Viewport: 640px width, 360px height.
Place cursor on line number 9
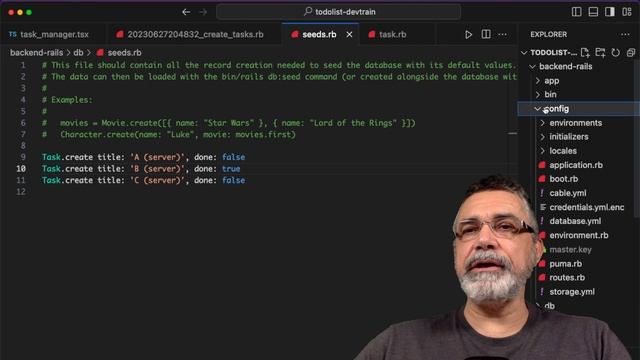tap(23, 157)
